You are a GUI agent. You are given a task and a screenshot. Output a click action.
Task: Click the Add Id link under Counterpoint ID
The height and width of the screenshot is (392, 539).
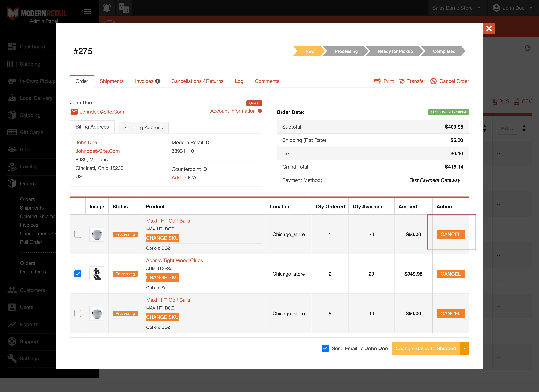tap(179, 178)
